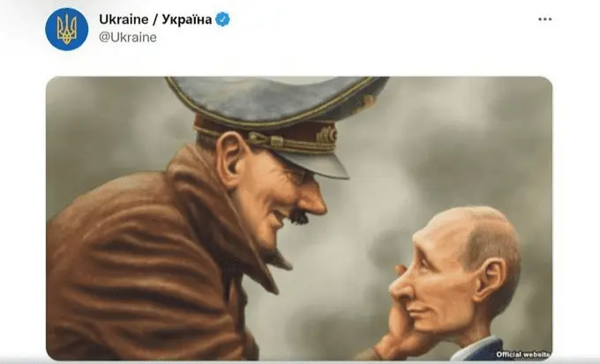
Task: Open the three-dot more options menu
Action: pyautogui.click(x=544, y=19)
